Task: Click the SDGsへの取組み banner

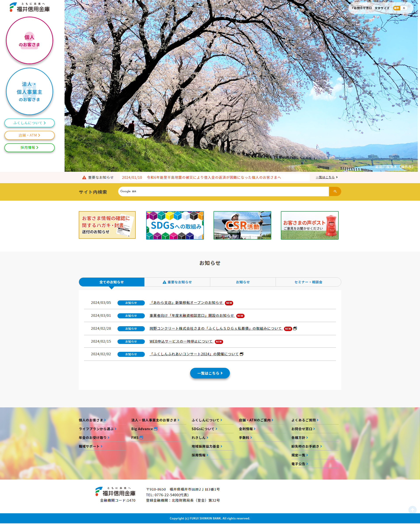Action: pos(175,225)
